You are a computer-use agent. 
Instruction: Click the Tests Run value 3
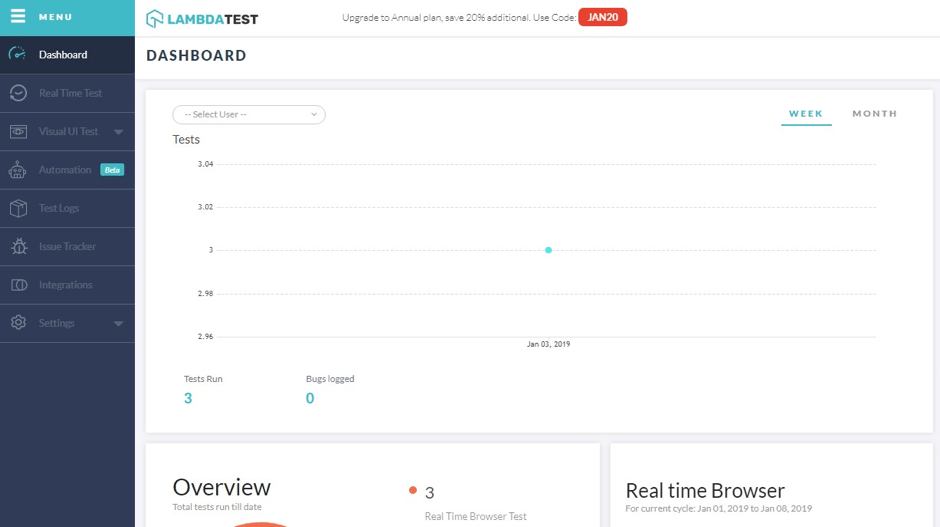click(x=188, y=398)
